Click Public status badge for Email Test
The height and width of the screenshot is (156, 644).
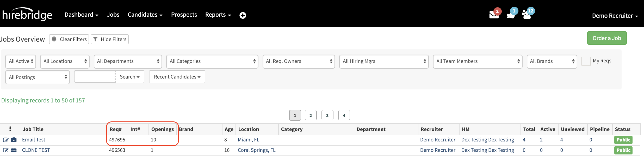[x=623, y=140]
